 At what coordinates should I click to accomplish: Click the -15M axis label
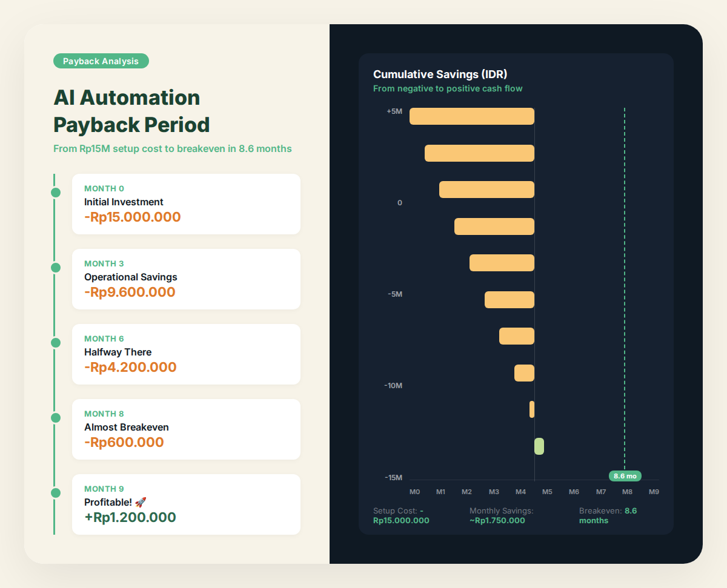point(393,478)
